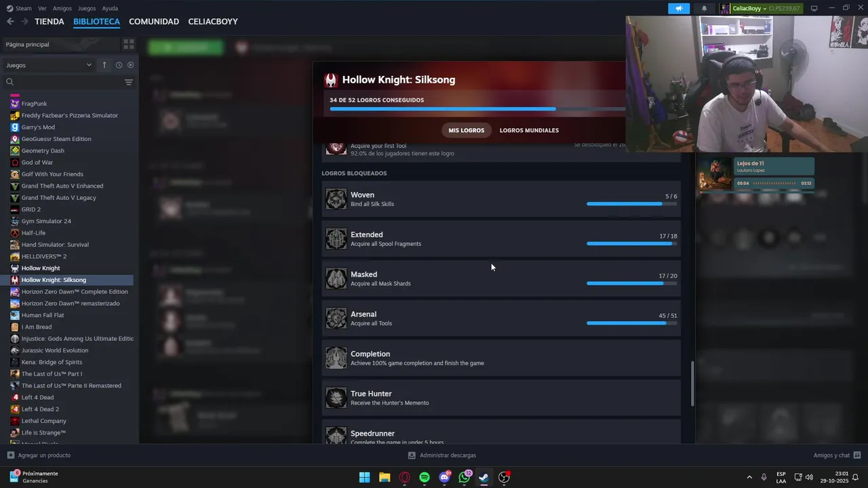Select Hollow Knight in the library
The height and width of the screenshot is (488, 868).
(x=41, y=268)
